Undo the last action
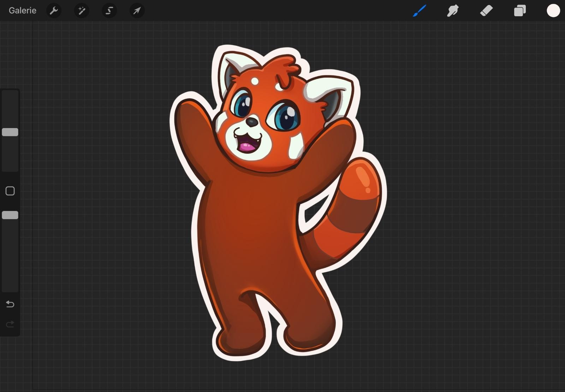This screenshot has height=392, width=565. pyautogui.click(x=10, y=304)
